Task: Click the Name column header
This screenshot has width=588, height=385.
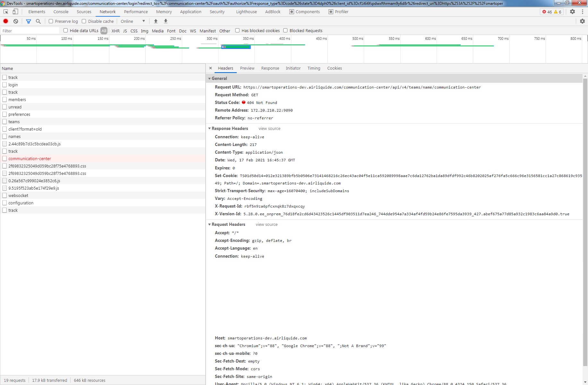Action: (103, 68)
